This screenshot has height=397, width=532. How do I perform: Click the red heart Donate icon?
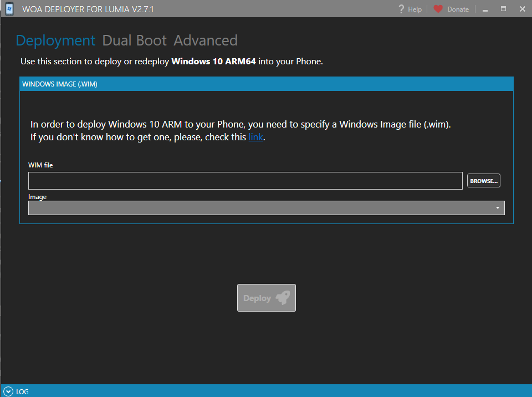pos(438,9)
